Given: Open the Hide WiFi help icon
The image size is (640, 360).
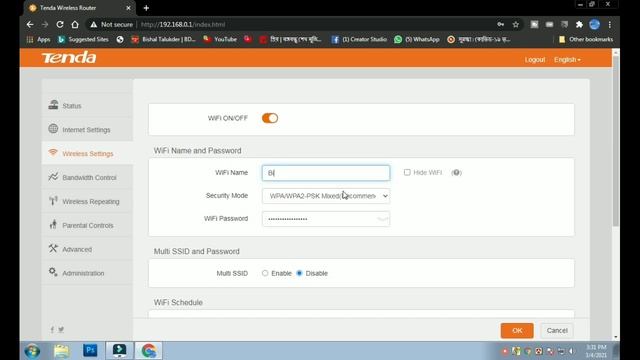Looking at the screenshot, I should pos(456,172).
